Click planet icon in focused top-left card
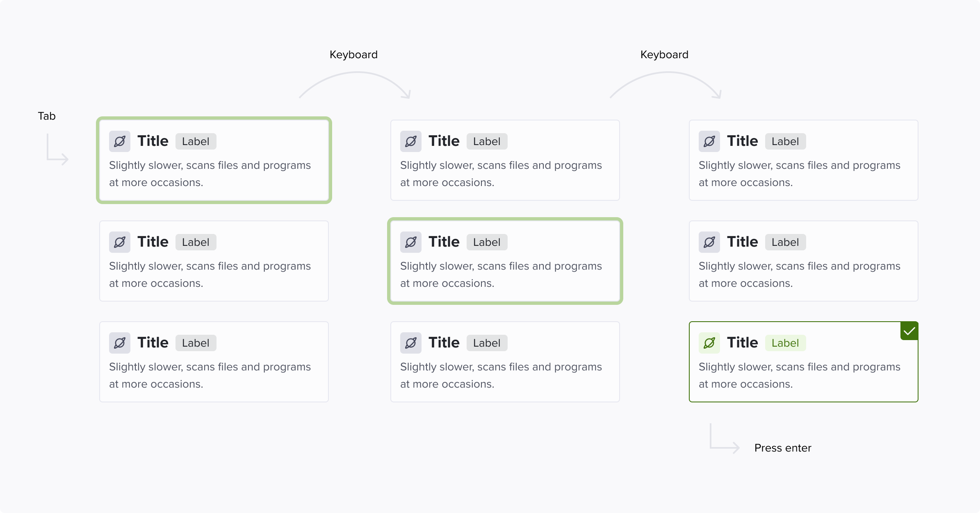Viewport: 980px width, 513px height. coord(120,141)
